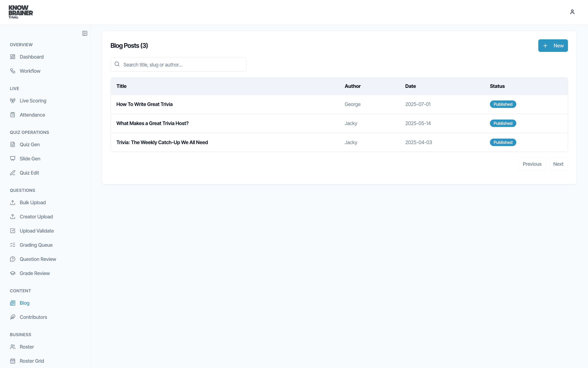The width and height of the screenshot is (588, 368).
Task: Navigate to Attendance
Action: click(x=32, y=115)
